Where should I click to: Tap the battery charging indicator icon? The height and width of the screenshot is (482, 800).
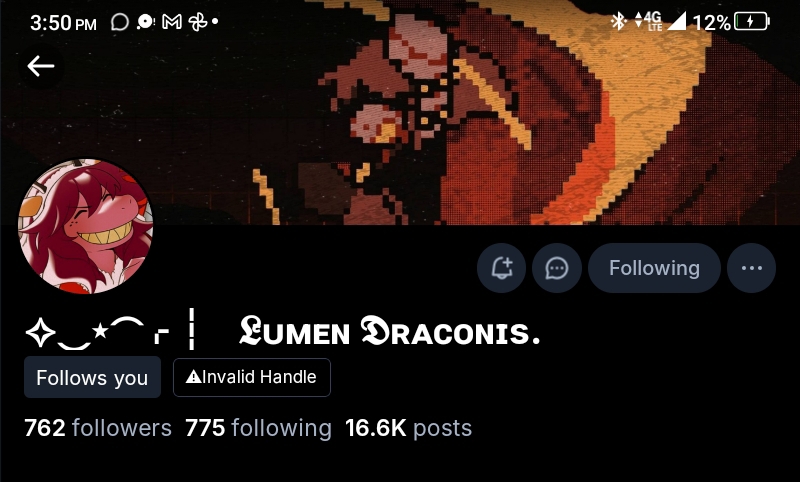pos(752,21)
